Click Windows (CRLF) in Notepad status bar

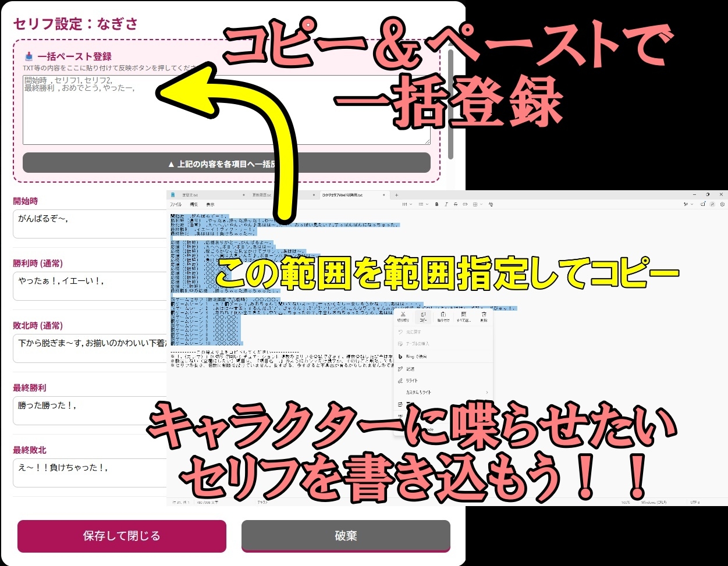click(x=654, y=501)
